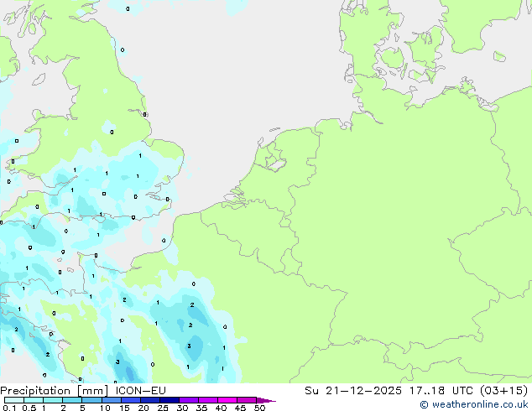Click the '0.1' legend scale value

click(x=9, y=408)
